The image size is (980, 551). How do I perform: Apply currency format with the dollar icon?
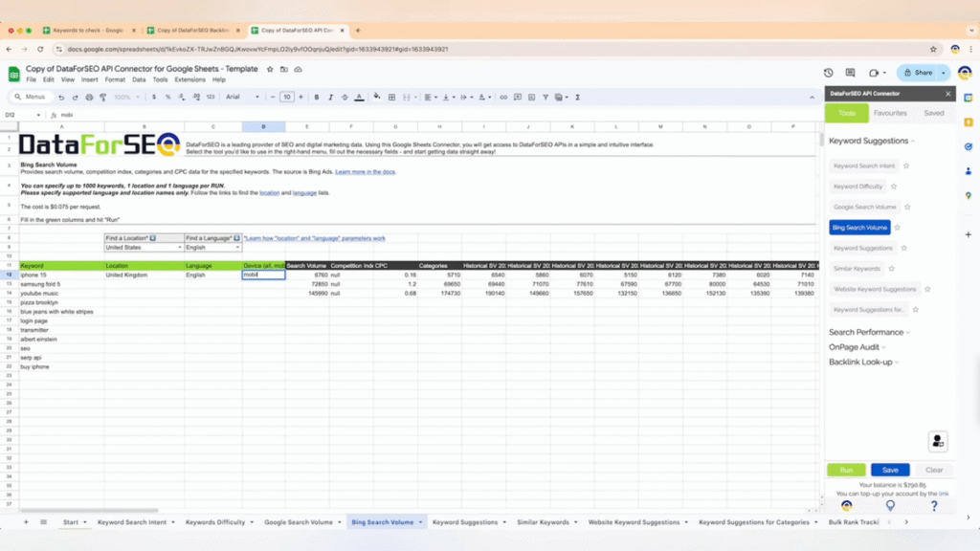[x=154, y=98]
